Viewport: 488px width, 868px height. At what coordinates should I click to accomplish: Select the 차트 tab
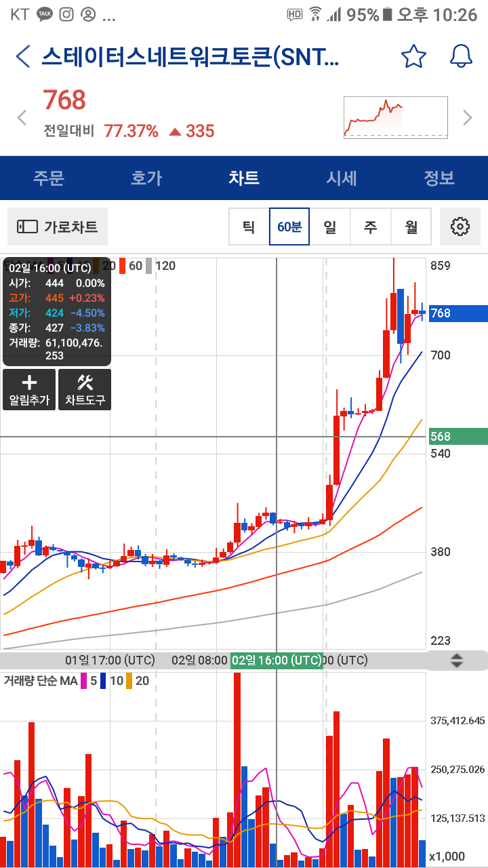click(x=244, y=178)
